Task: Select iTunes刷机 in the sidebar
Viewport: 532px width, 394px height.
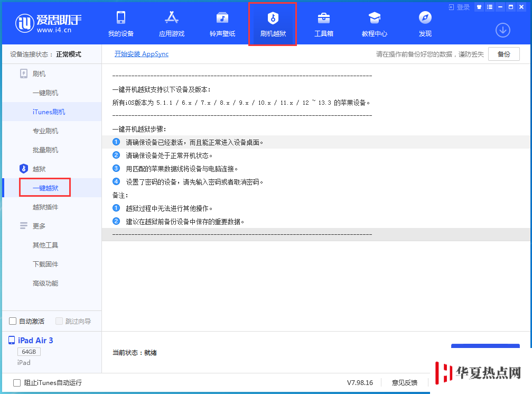Action: click(49, 112)
